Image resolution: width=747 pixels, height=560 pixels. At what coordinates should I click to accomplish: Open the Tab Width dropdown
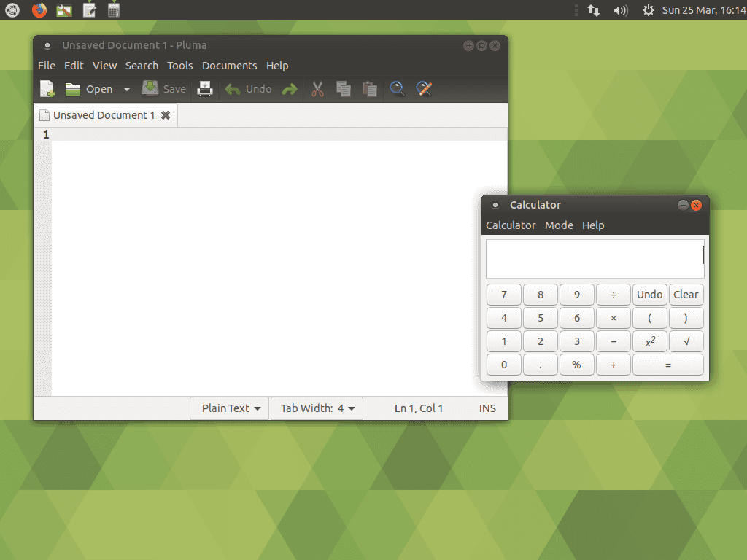click(317, 408)
